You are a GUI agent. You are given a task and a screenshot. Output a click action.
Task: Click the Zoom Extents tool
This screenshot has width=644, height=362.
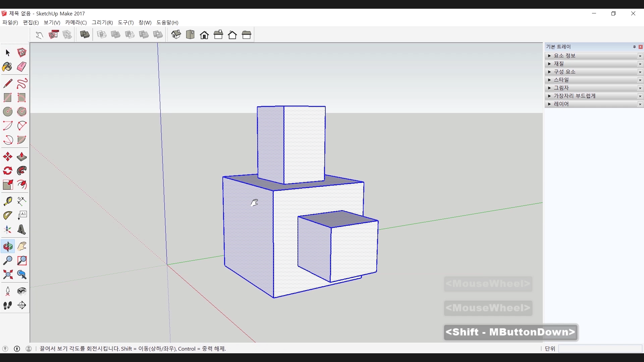pyautogui.click(x=7, y=275)
